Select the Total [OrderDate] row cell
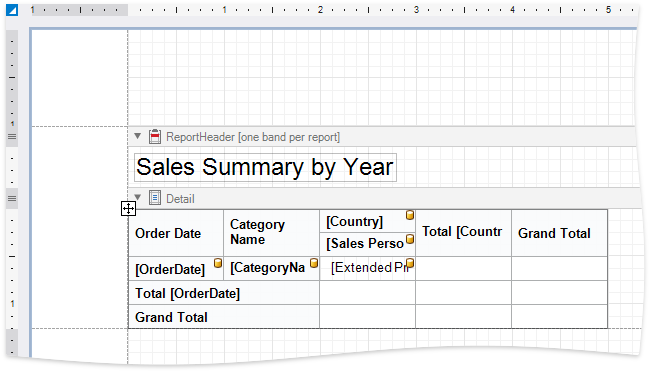The image size is (651, 373). 224,293
